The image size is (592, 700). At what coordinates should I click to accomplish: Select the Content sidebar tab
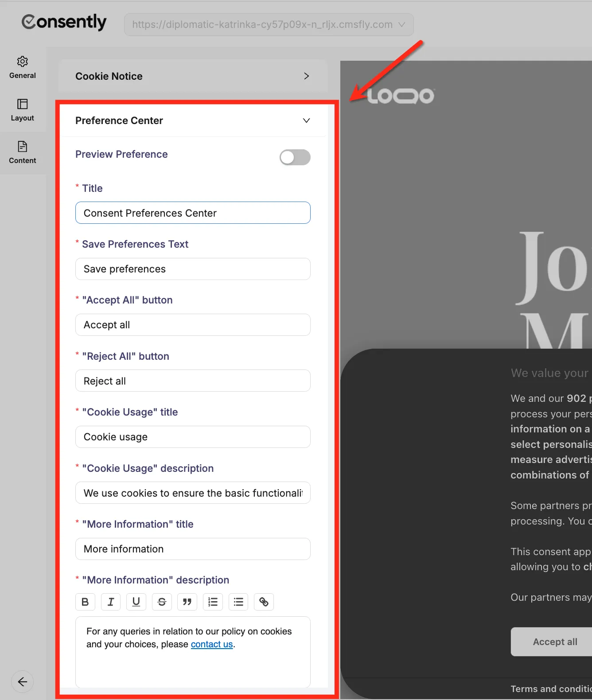point(23,152)
